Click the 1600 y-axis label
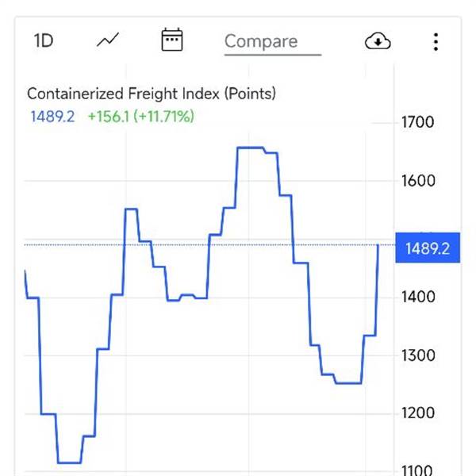The width and height of the screenshot is (476, 476). 419,180
